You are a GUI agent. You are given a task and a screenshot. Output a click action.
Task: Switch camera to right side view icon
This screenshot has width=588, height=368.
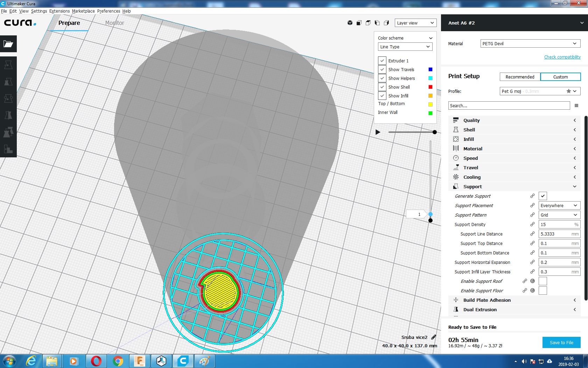[x=386, y=23]
